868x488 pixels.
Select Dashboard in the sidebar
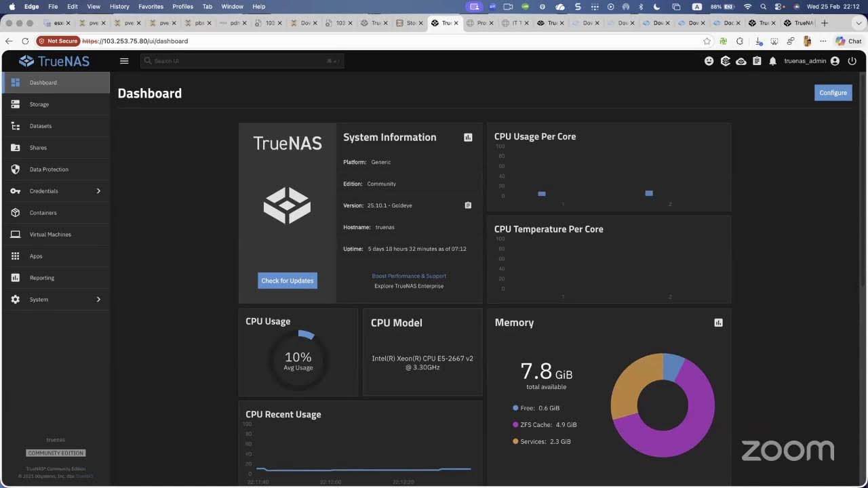point(55,83)
